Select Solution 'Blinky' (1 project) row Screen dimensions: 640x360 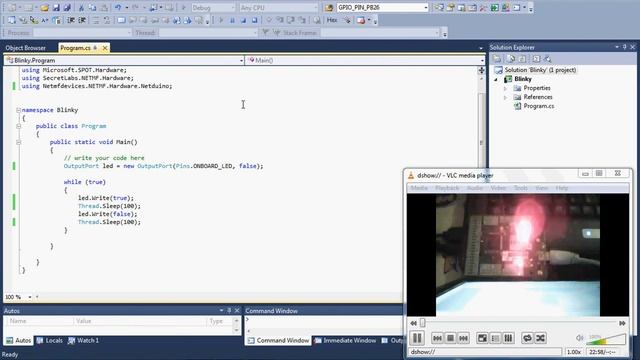point(540,70)
